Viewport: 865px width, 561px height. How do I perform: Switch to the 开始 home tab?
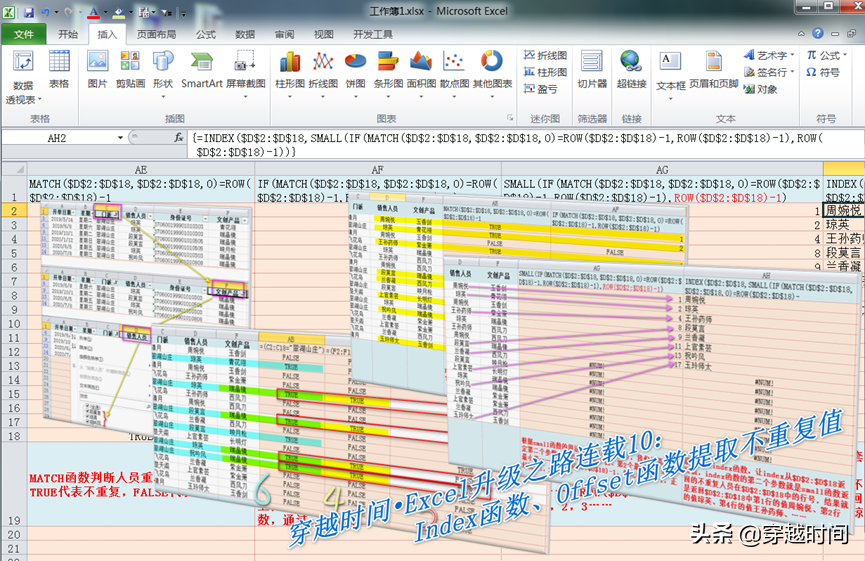coord(68,34)
